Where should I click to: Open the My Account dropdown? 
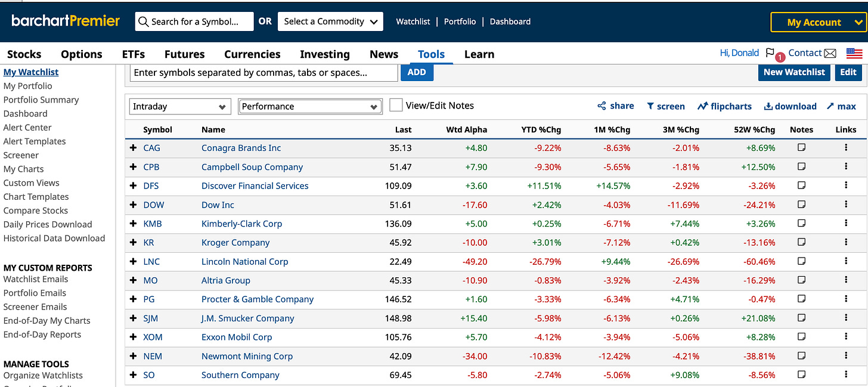pos(818,22)
